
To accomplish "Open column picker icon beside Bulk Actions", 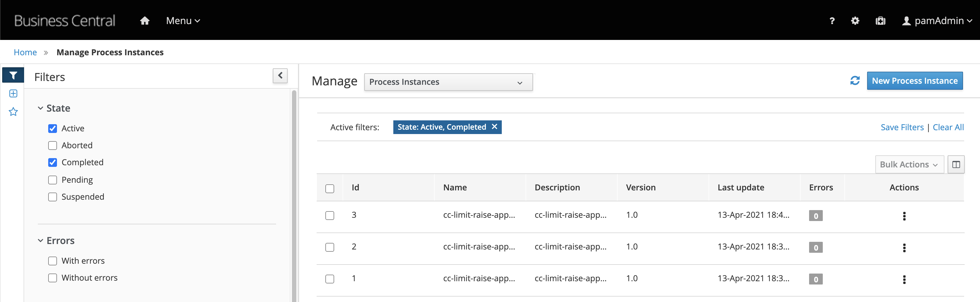I will coord(956,164).
